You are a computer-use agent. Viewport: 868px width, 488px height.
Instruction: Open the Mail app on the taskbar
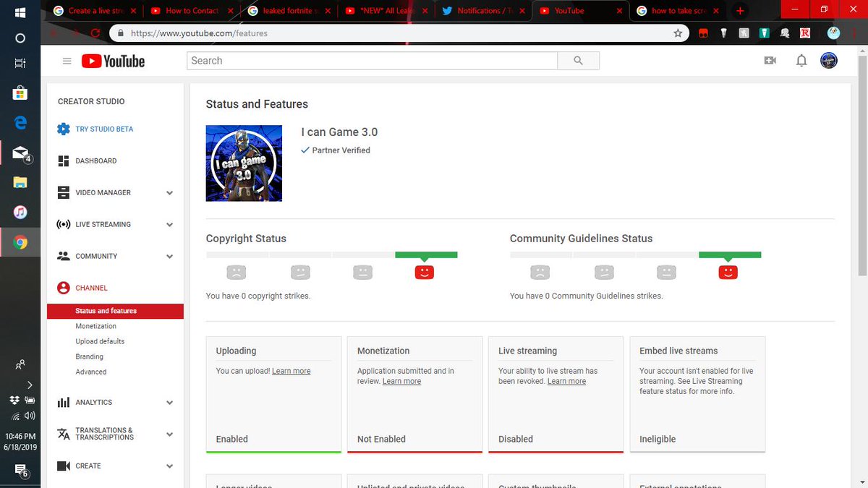[20, 153]
